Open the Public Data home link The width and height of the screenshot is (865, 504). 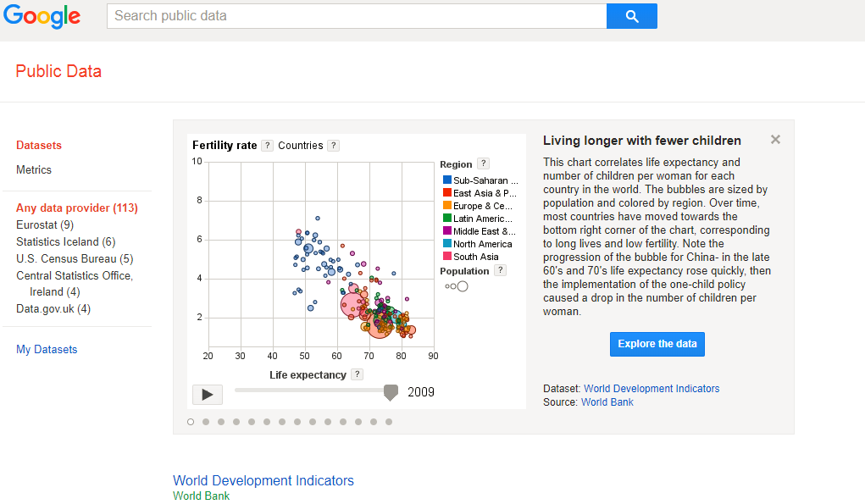tap(58, 71)
